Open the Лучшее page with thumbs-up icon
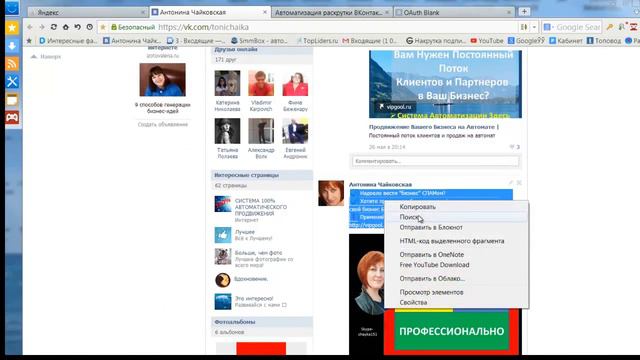 pyautogui.click(x=244, y=232)
